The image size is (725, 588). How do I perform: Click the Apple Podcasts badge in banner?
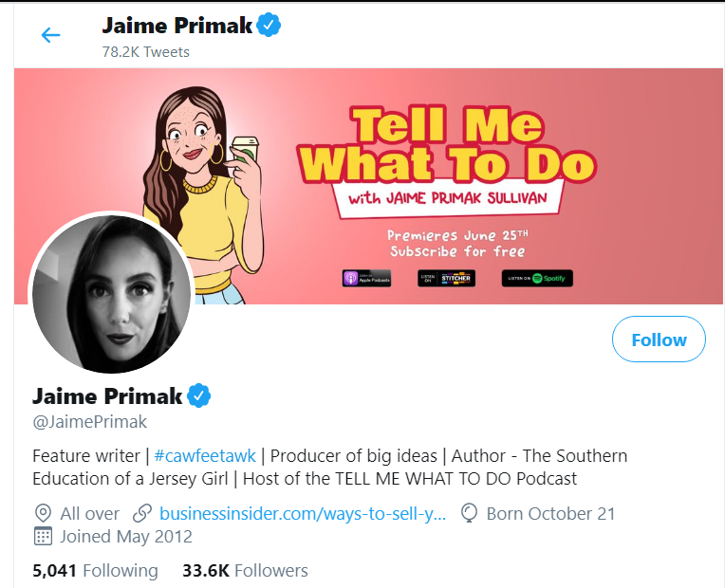pos(365,278)
